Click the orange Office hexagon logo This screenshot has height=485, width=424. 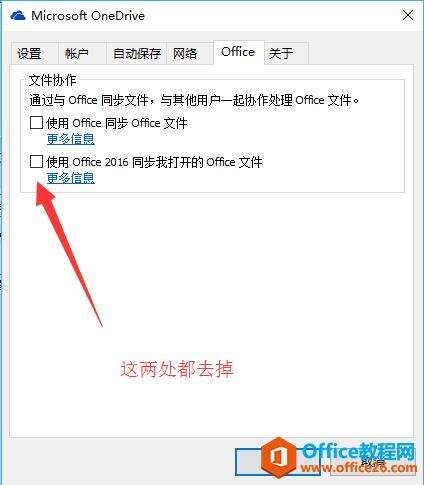[x=279, y=456]
